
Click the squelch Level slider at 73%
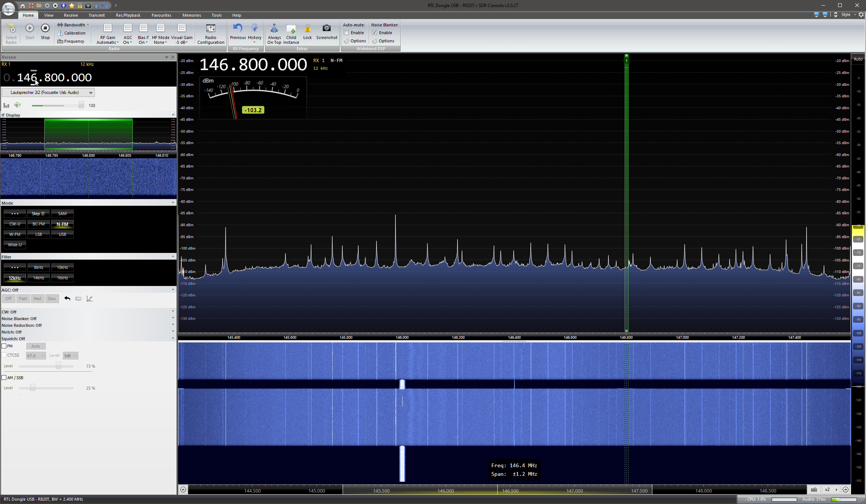(x=58, y=366)
